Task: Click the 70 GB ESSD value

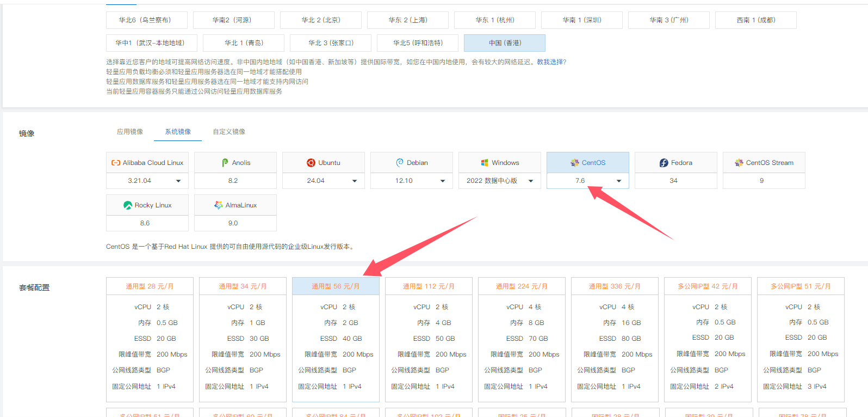Action: point(538,339)
